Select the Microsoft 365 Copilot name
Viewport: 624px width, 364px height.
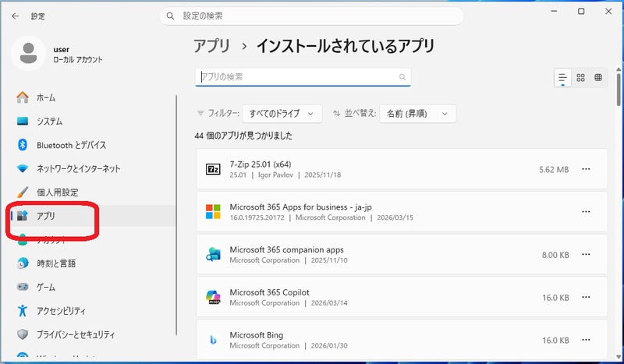coord(269,292)
